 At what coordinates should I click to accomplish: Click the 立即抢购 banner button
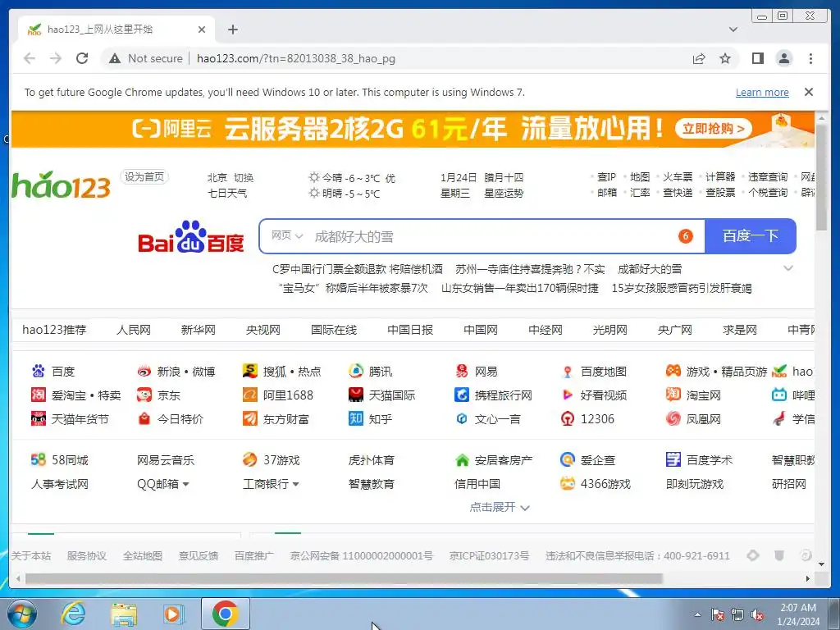coord(713,129)
